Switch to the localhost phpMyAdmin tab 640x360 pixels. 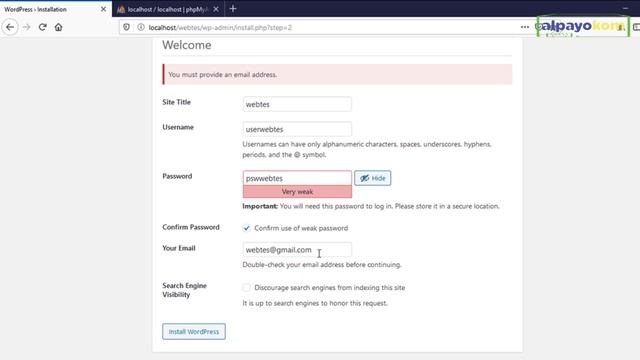[x=167, y=9]
